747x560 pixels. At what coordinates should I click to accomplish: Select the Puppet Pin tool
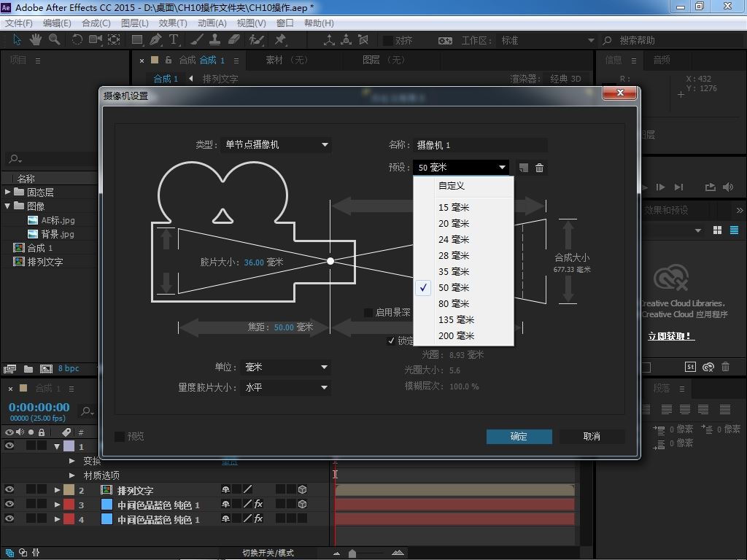280,39
